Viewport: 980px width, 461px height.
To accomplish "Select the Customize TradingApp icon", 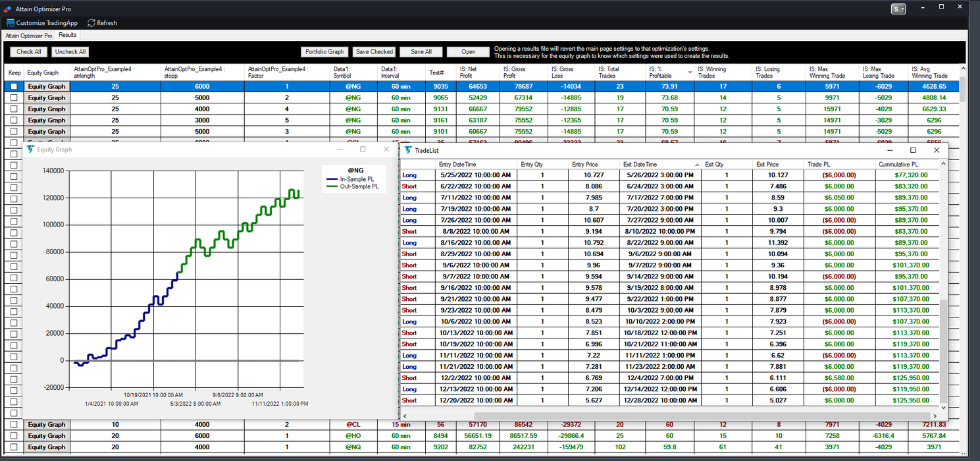I will click(11, 22).
